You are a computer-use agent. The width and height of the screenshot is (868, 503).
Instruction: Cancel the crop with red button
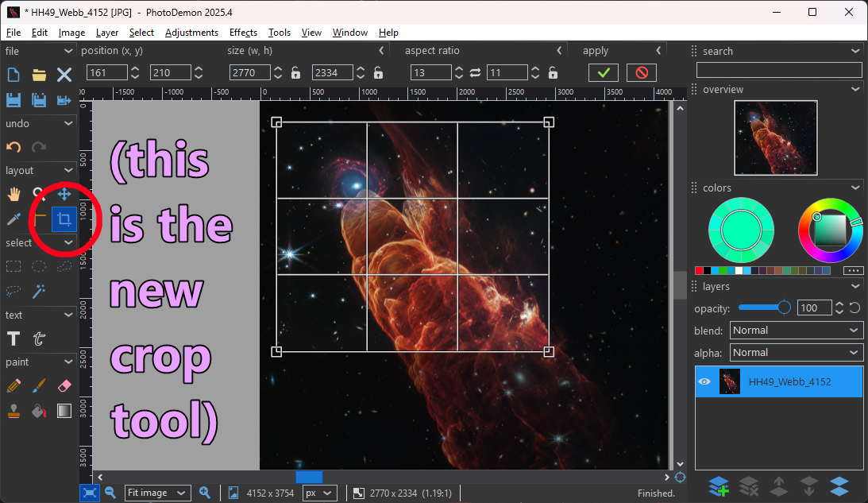point(642,72)
